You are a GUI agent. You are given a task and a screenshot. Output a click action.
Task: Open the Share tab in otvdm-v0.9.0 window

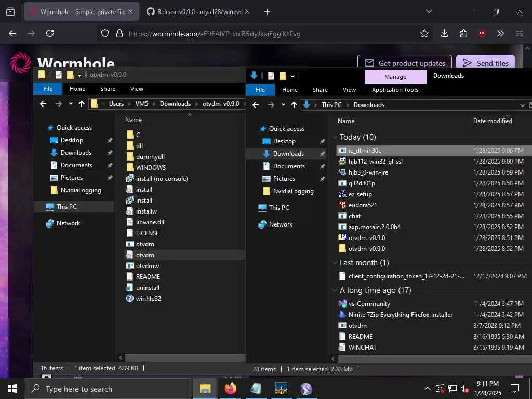point(108,89)
